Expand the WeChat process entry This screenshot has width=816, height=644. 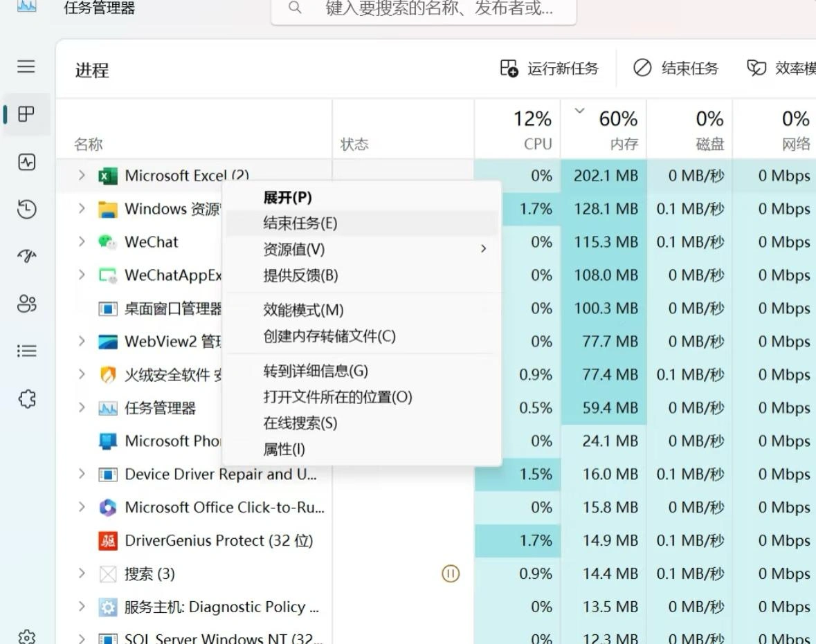click(83, 242)
